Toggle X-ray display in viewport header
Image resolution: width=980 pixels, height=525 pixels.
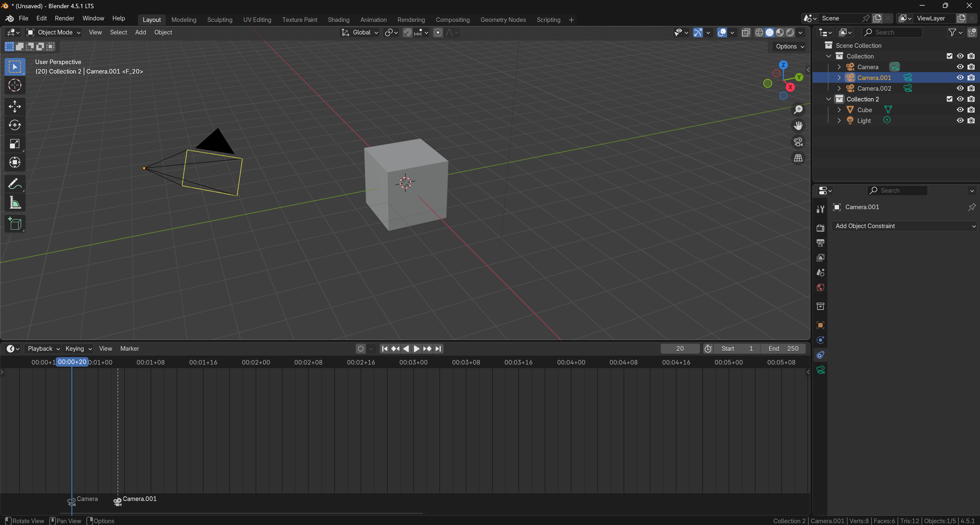746,32
